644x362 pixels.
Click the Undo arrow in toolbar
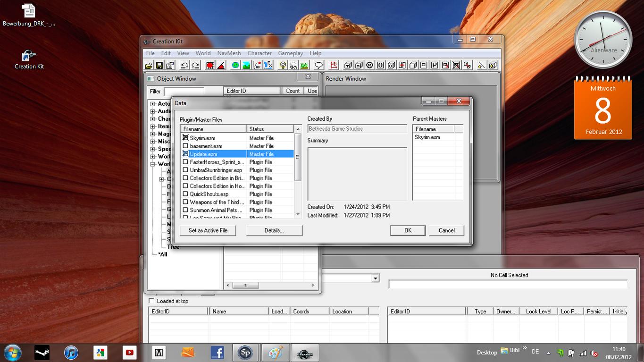(x=184, y=66)
